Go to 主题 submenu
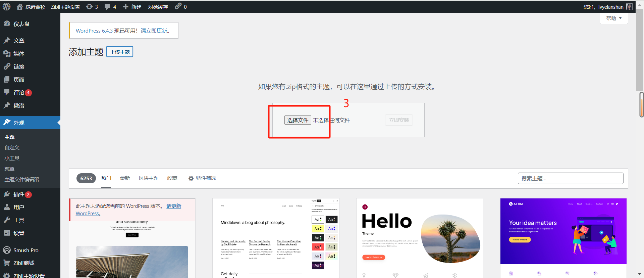Screen dimensions: 644x278 (9, 137)
